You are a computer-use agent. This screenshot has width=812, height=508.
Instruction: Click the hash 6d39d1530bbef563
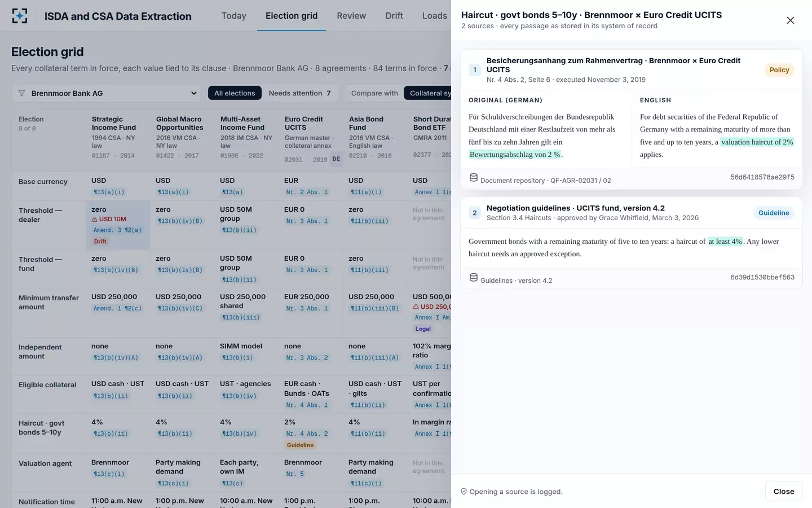pyautogui.click(x=762, y=277)
